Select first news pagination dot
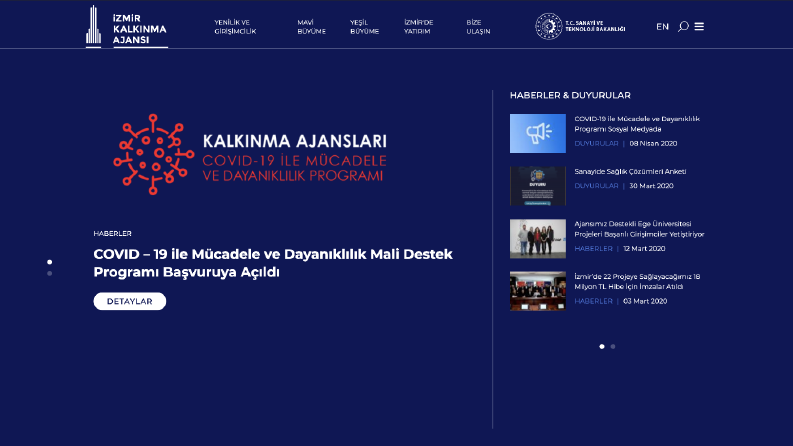The image size is (793, 446). click(x=602, y=346)
